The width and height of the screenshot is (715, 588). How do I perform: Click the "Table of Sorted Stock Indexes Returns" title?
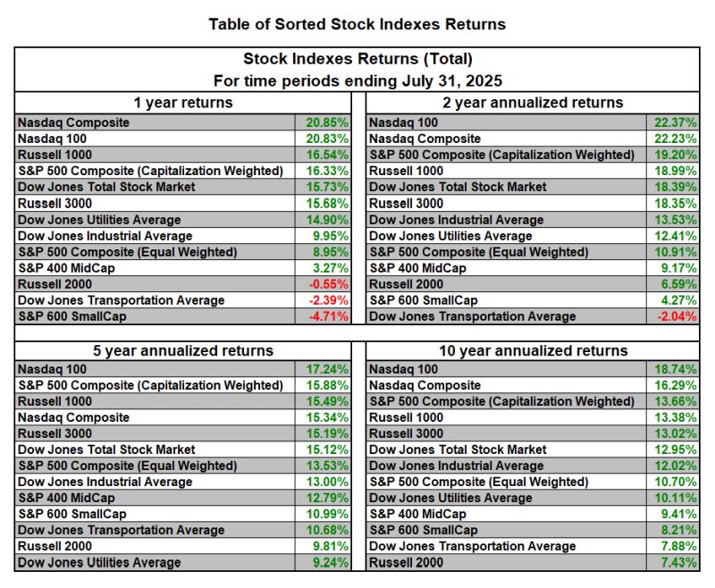(x=357, y=24)
